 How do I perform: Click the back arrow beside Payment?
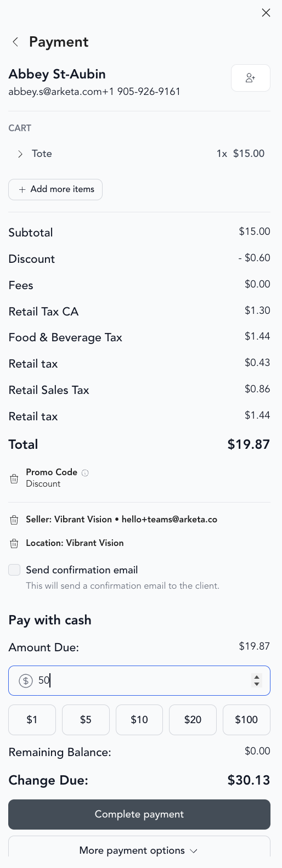click(x=15, y=42)
